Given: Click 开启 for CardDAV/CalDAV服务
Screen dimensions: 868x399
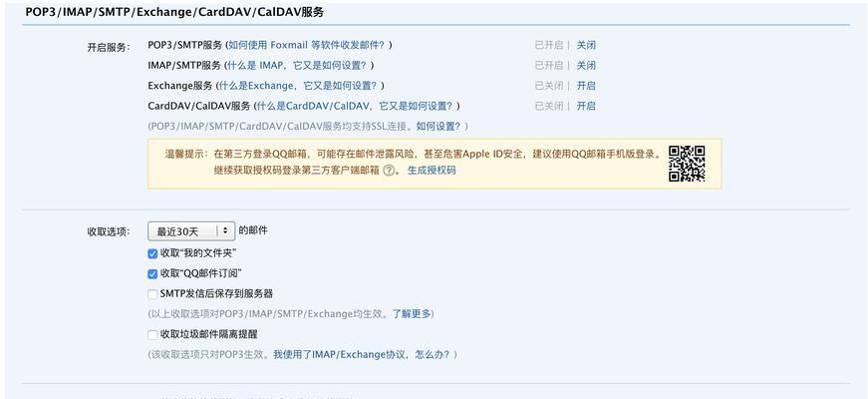Looking at the screenshot, I should point(586,106).
